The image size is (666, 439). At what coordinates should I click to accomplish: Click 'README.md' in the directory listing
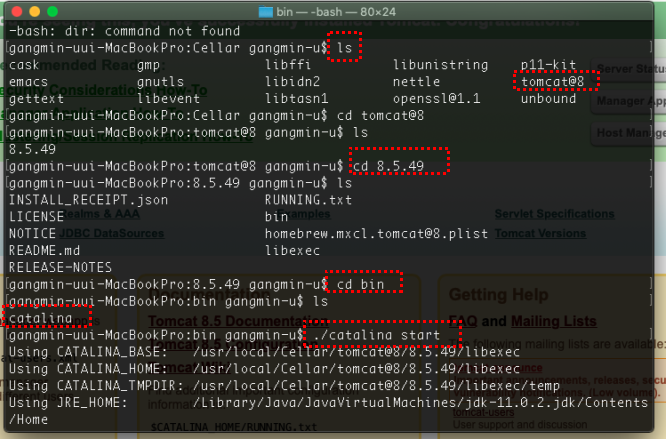click(45, 250)
